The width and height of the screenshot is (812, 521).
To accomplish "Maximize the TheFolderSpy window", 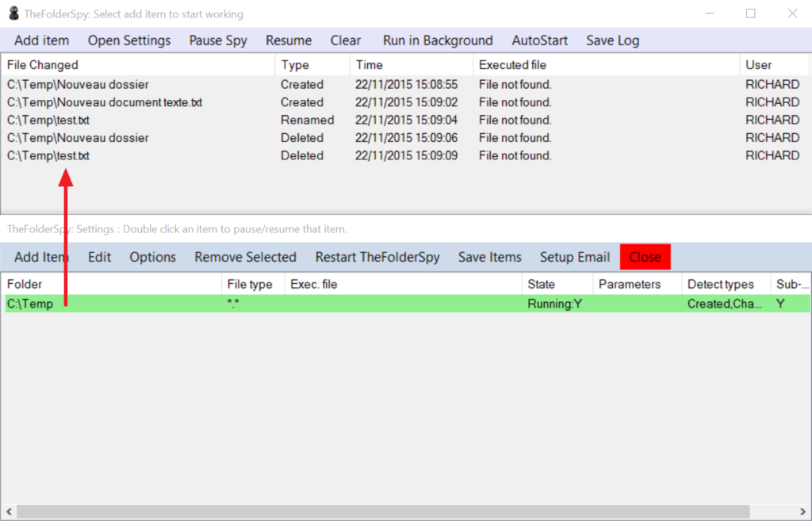I will coord(750,13).
